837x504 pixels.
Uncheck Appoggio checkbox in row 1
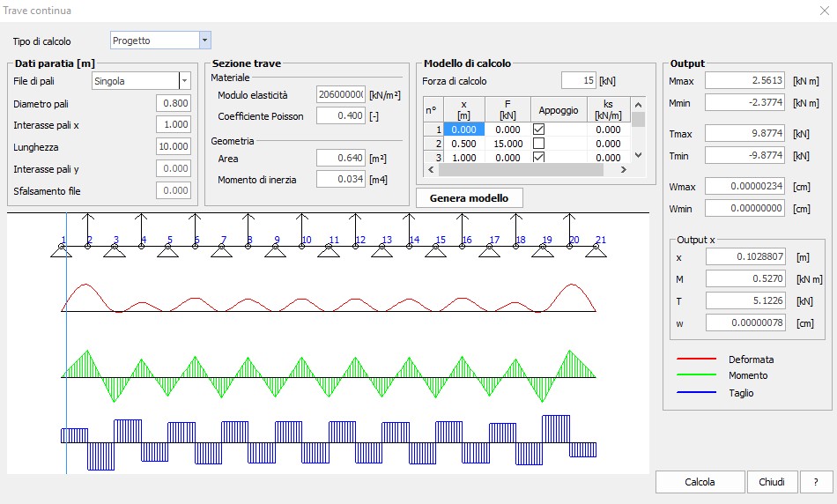coord(538,130)
